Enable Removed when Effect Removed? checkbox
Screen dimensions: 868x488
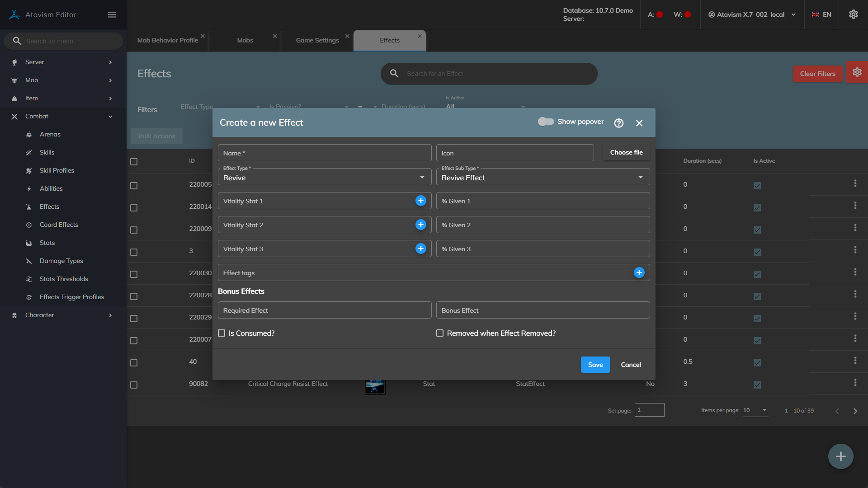tap(439, 333)
